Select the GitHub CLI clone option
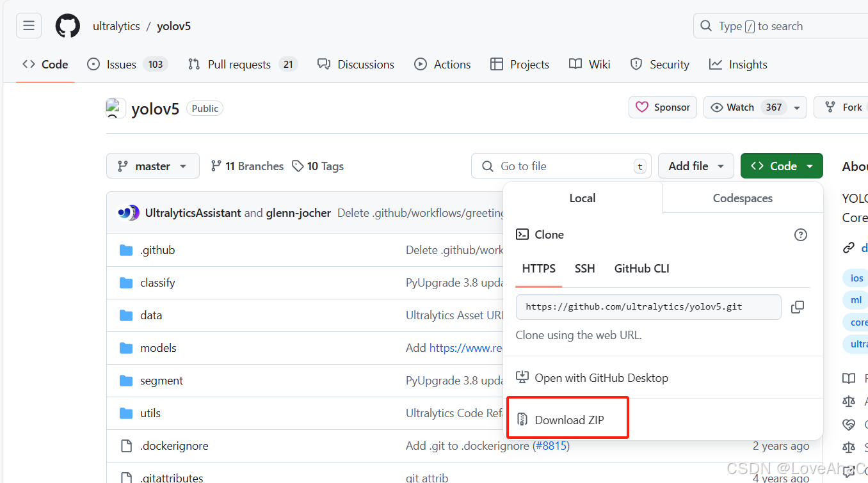 [642, 269]
